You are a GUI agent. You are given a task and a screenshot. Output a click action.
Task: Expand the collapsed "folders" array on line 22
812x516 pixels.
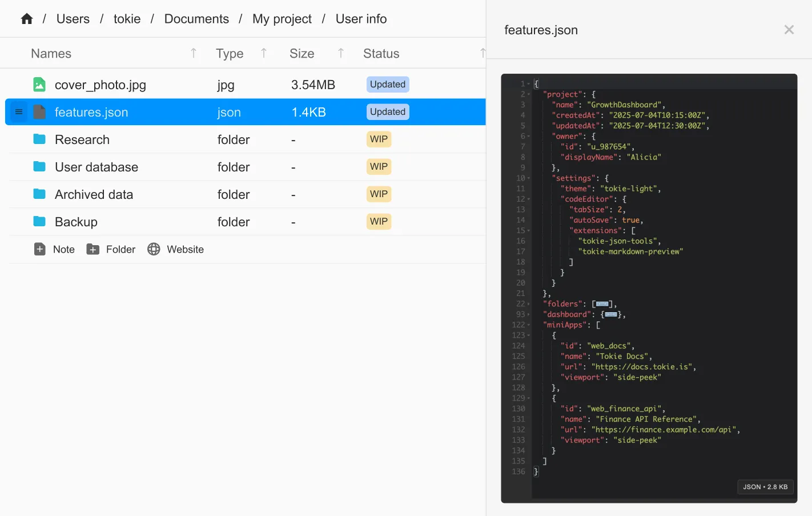(x=602, y=304)
